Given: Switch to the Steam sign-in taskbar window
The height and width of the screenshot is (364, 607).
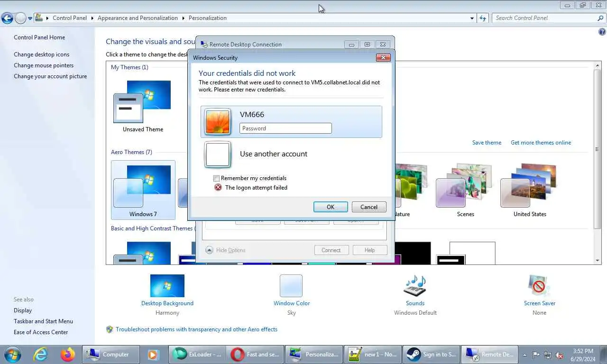Looking at the screenshot, I should point(432,355).
